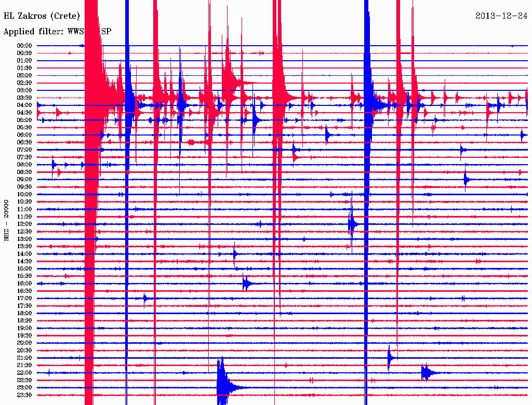Click the 'Applied filter: WWS' text
This screenshot has height=405, width=532.
pyautogui.click(x=44, y=32)
